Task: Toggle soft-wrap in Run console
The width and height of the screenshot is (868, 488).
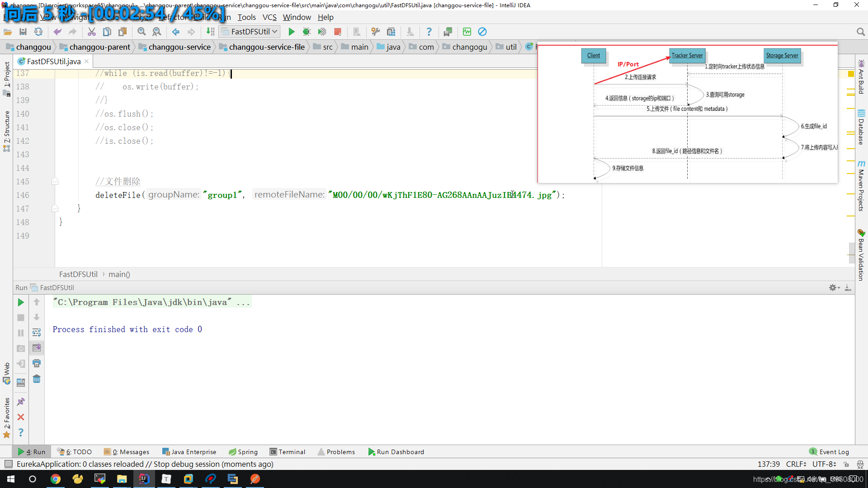Action: [x=37, y=333]
